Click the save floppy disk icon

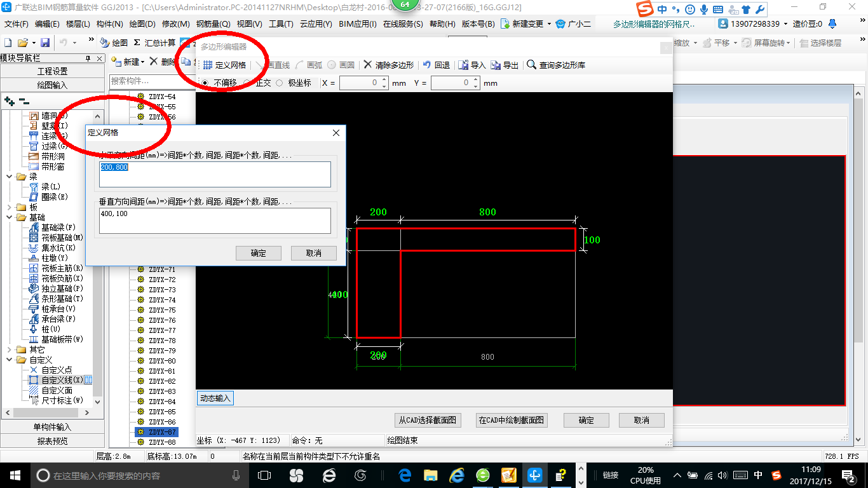click(45, 43)
